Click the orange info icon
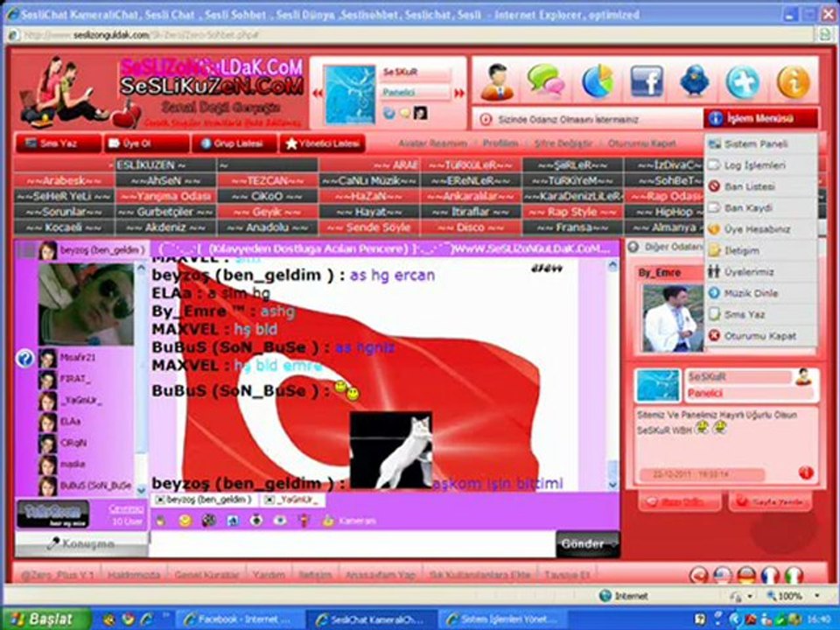 [793, 82]
